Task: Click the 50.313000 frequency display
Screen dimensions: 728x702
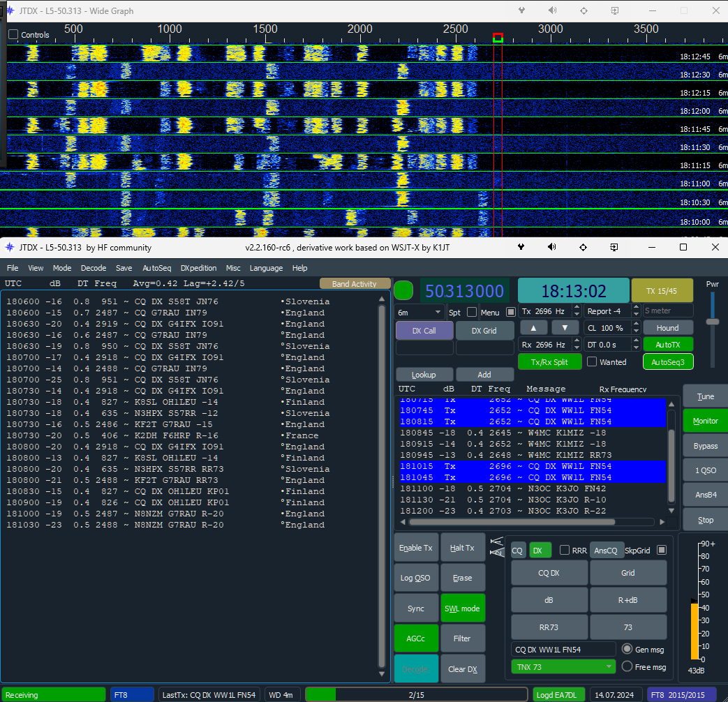Action: coord(464,291)
